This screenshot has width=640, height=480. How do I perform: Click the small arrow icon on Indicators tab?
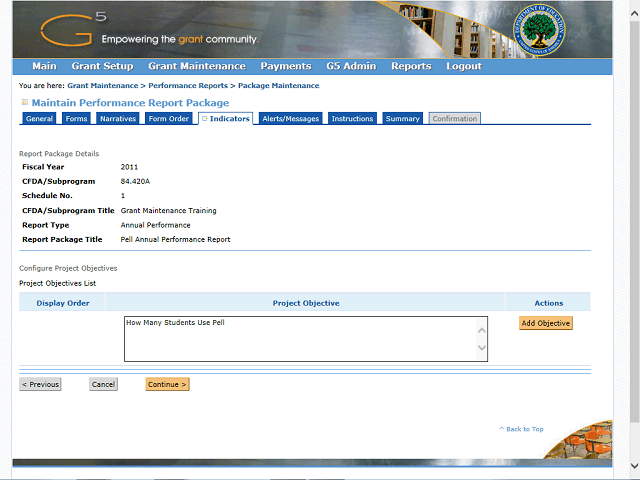click(205, 118)
